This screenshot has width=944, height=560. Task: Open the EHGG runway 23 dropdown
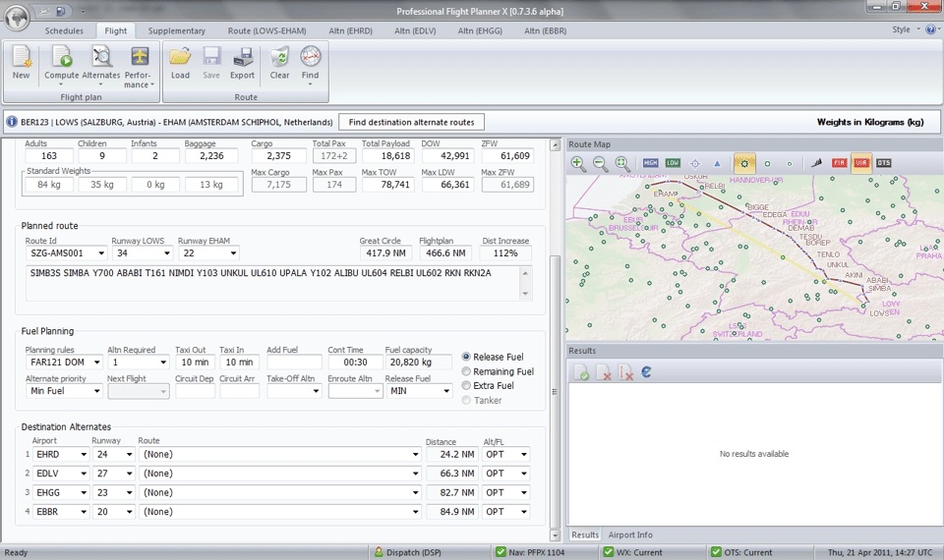129,492
